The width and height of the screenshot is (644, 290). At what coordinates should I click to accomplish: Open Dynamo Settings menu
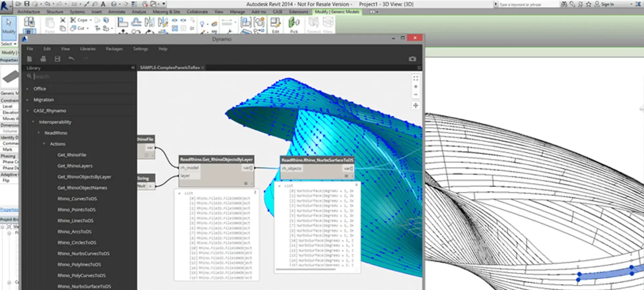pyautogui.click(x=140, y=49)
